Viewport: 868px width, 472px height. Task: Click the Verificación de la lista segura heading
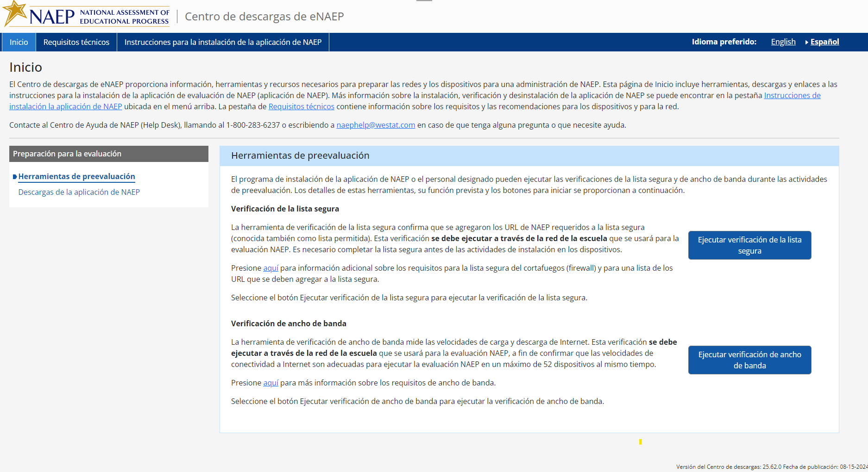[x=285, y=209]
